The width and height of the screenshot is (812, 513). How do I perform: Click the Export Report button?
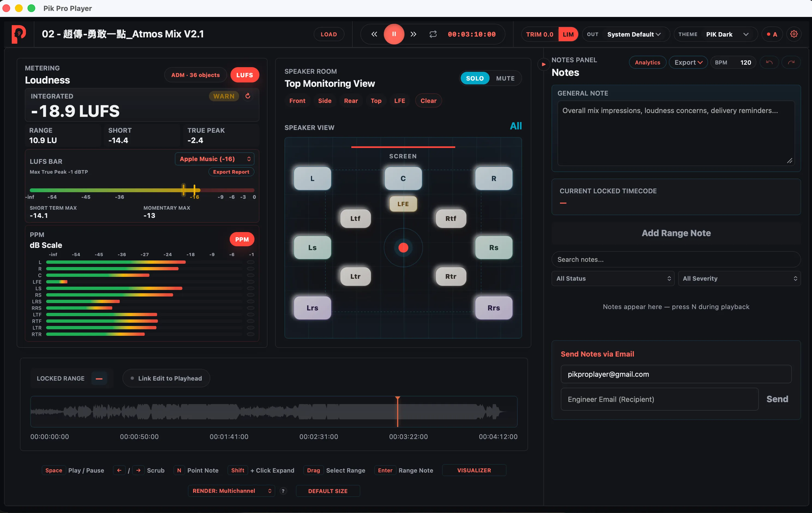point(231,172)
